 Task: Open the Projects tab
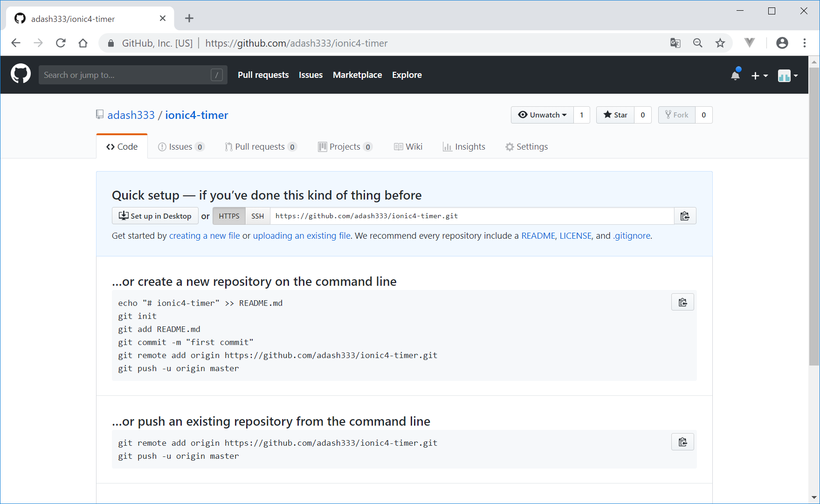coord(345,146)
